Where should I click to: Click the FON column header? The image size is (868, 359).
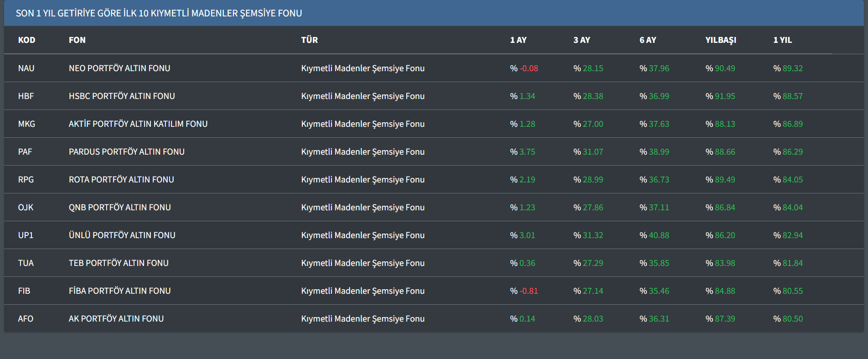click(77, 40)
